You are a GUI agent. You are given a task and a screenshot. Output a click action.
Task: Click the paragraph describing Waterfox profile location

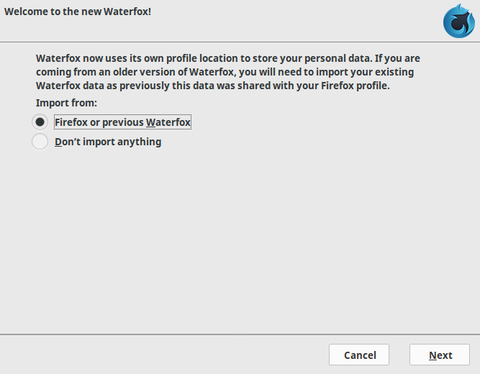(x=228, y=72)
